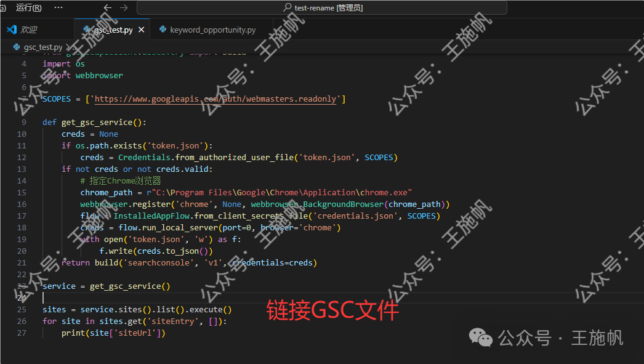Click 'webbrowser' in the line 5 import
The height and width of the screenshot is (364, 644).
99,76
